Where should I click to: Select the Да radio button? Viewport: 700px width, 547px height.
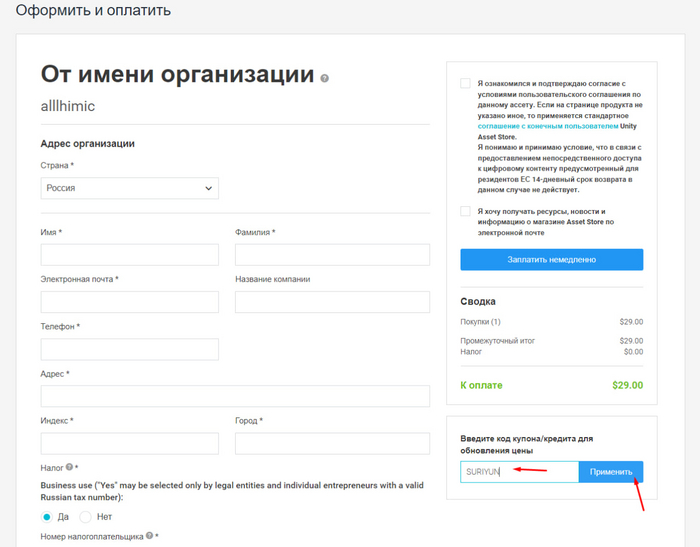46,517
